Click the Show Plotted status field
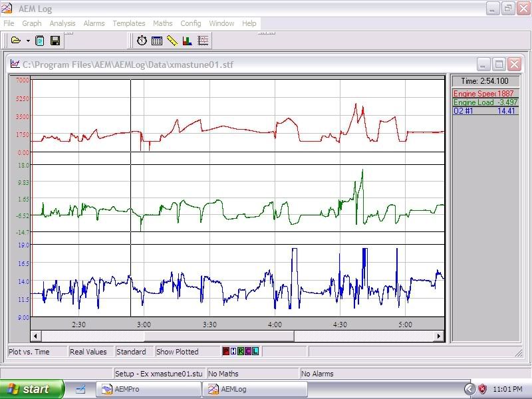The height and width of the screenshot is (399, 532). pyautogui.click(x=188, y=352)
